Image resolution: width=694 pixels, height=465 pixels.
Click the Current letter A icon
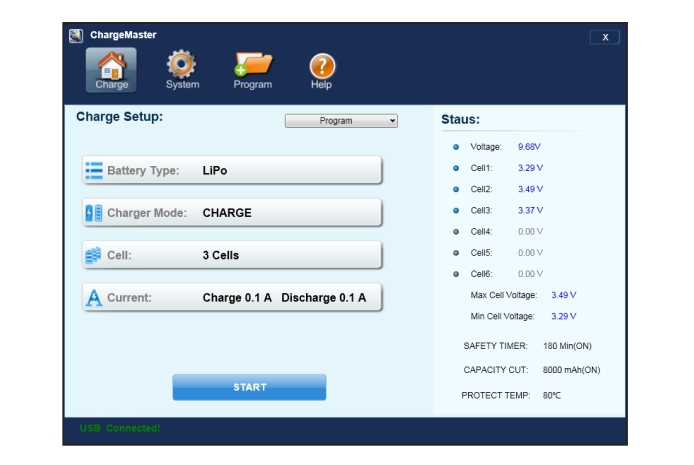coord(94,298)
